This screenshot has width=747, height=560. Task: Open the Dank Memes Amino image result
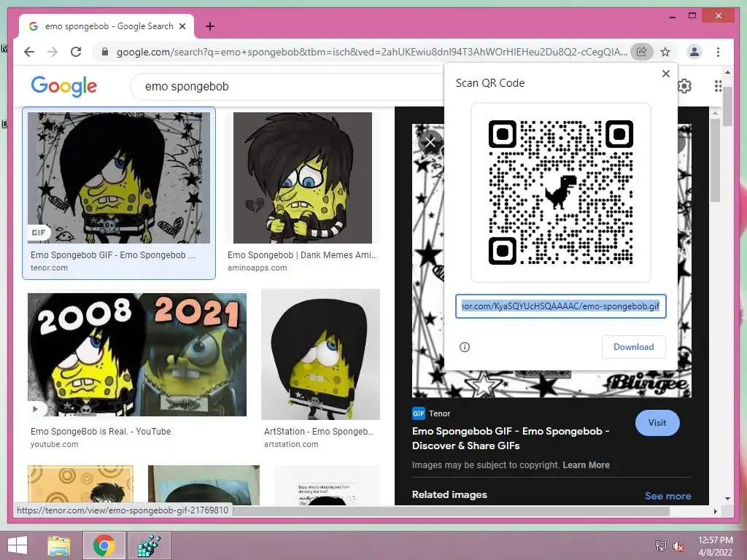(x=303, y=178)
